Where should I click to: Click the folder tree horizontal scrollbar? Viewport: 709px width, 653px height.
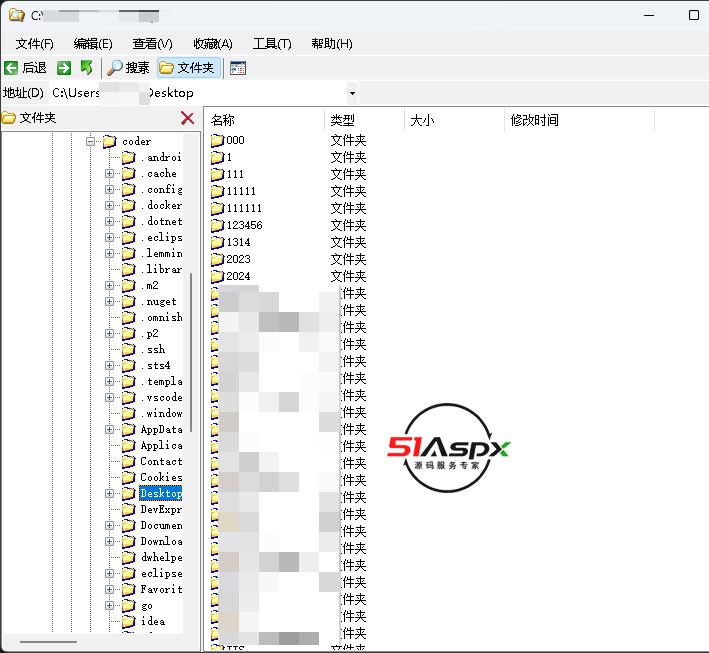48,641
